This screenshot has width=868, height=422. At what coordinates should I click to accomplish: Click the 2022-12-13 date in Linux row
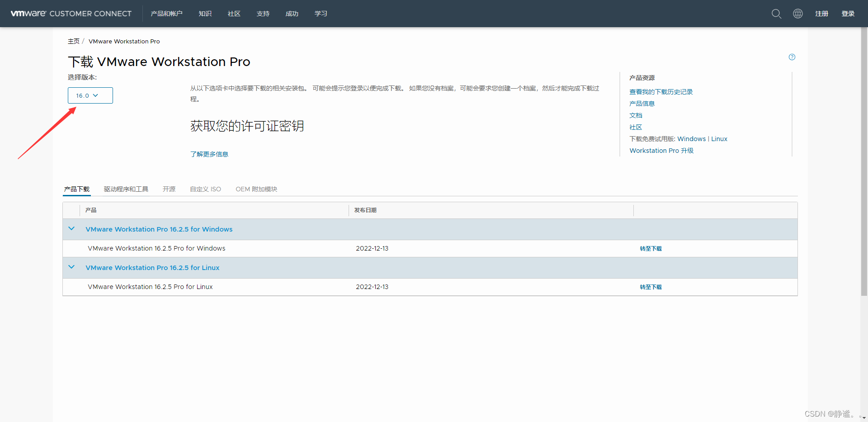372,287
